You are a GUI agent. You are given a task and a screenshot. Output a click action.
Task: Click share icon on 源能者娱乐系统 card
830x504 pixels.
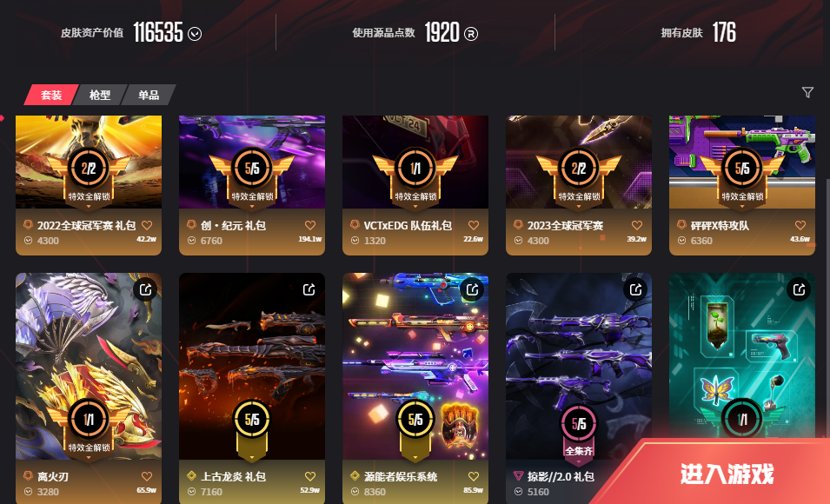[472, 289]
